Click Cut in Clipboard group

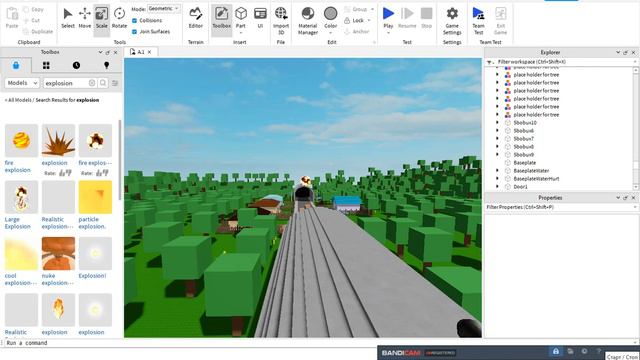click(32, 20)
